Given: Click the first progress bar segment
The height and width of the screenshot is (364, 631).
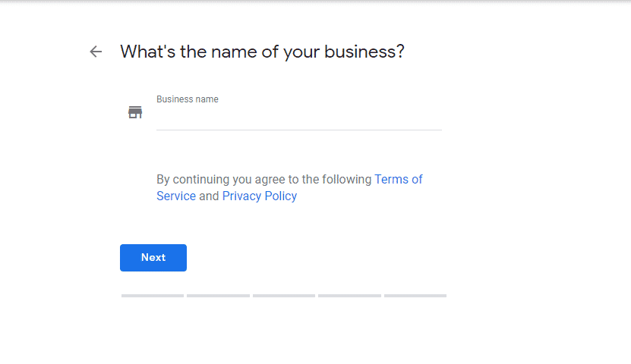Looking at the screenshot, I should point(153,296).
